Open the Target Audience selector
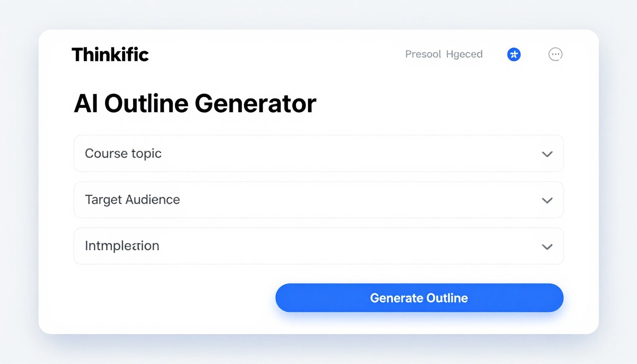This screenshot has height=364, width=637. pyautogui.click(x=547, y=200)
